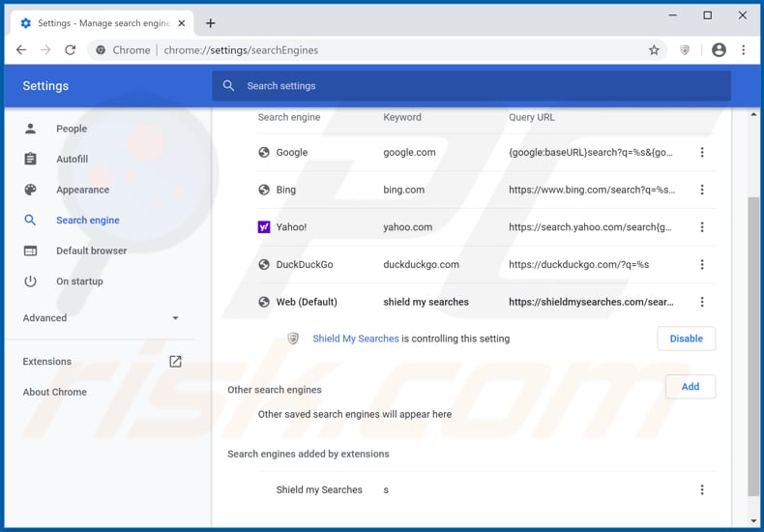The image size is (764, 532).
Task: Open more actions for Web (Default) row
Action: point(702,302)
